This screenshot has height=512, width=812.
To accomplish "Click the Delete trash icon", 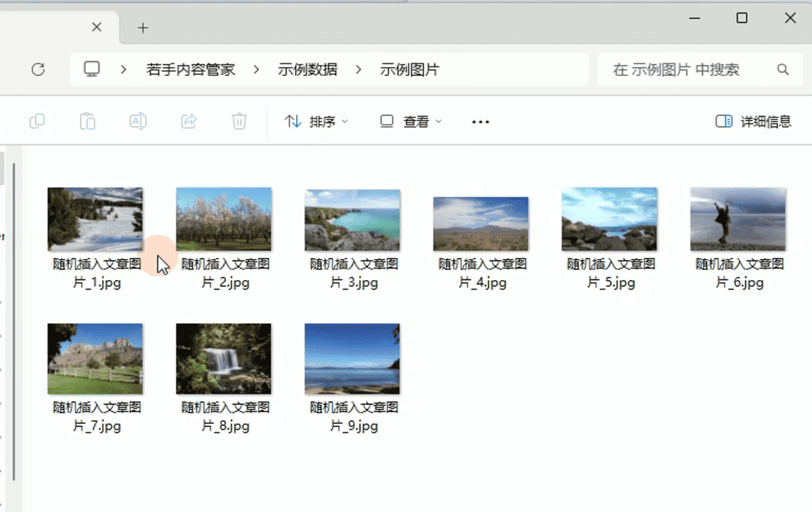I will (x=239, y=121).
